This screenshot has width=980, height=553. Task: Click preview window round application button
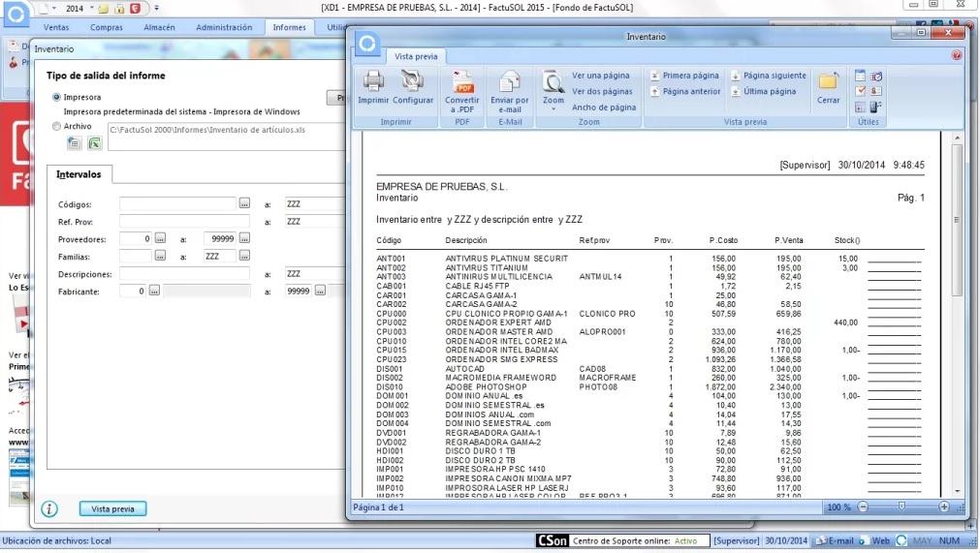367,44
